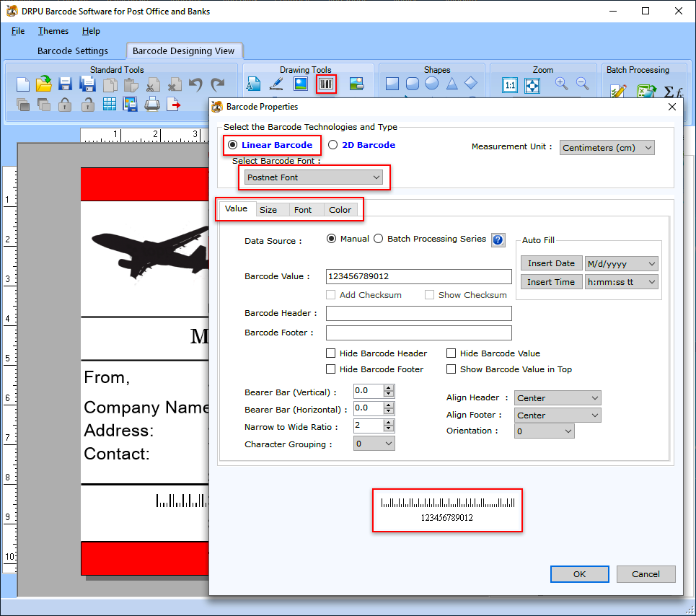
Task: Draw a diamond shape
Action: point(471,83)
